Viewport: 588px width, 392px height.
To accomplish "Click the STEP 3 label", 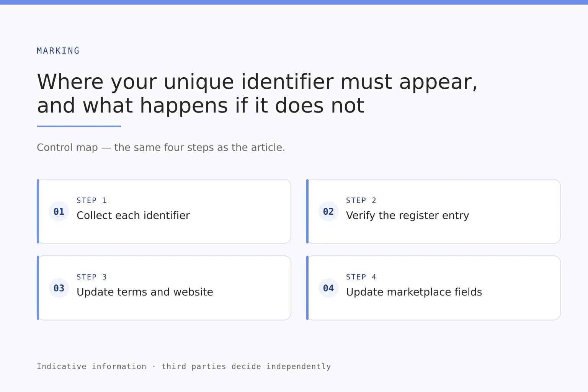I will [92, 277].
